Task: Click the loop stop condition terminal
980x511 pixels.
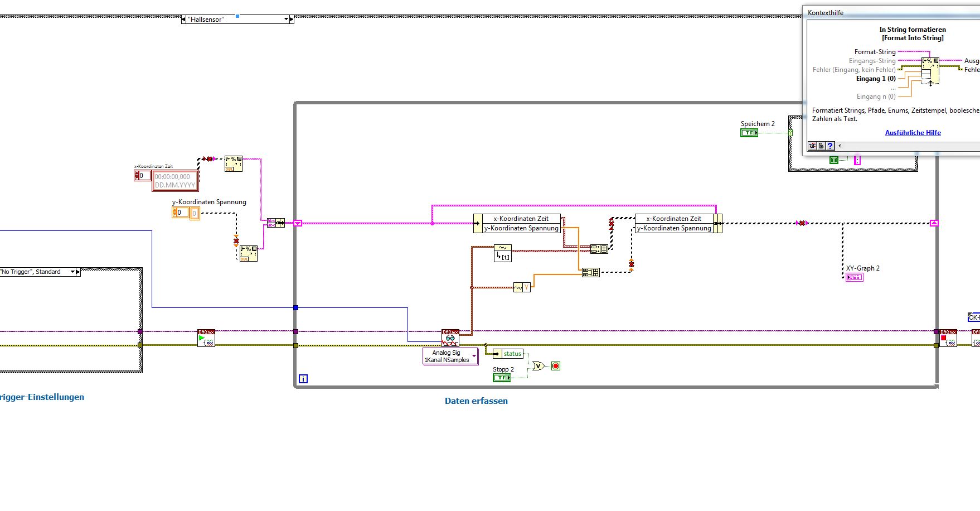Action: tap(556, 366)
